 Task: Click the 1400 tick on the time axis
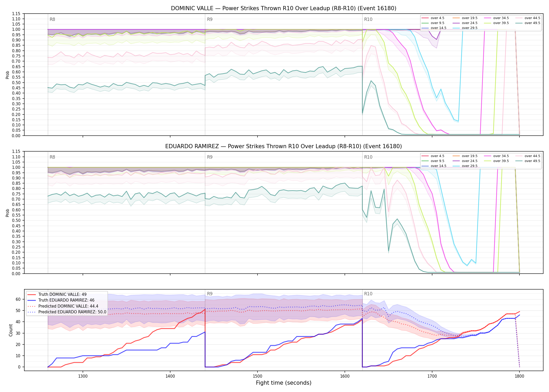[x=170, y=376]
